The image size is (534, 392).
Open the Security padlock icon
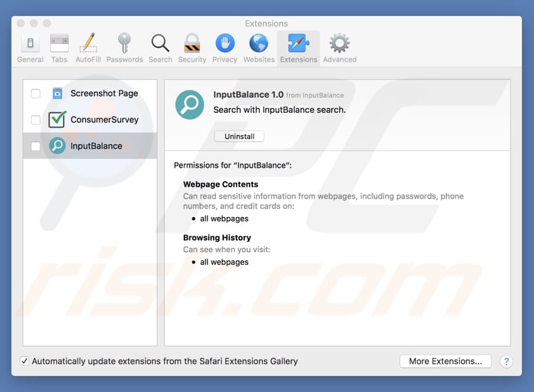coord(192,43)
